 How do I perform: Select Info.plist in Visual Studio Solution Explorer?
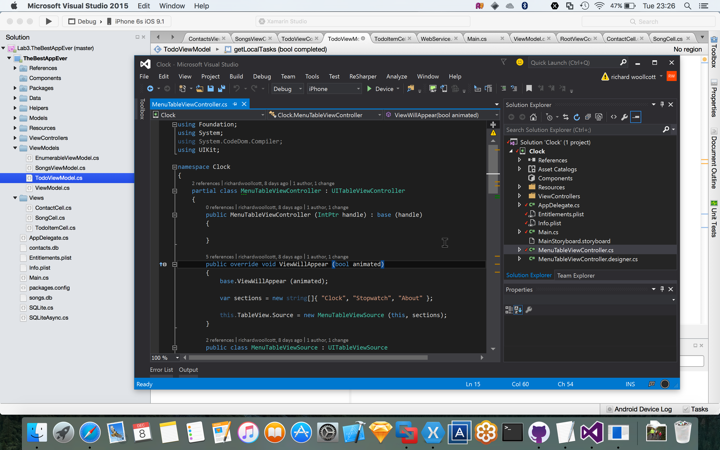(x=549, y=223)
